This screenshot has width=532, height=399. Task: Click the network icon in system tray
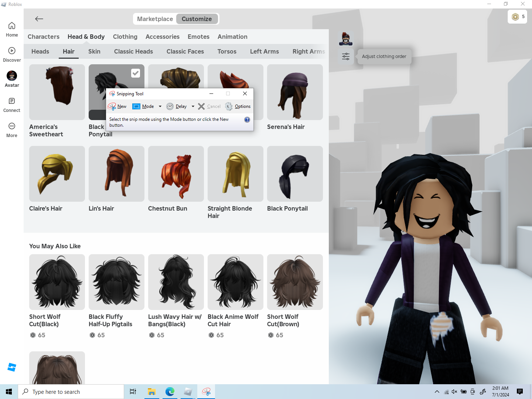tap(446, 392)
